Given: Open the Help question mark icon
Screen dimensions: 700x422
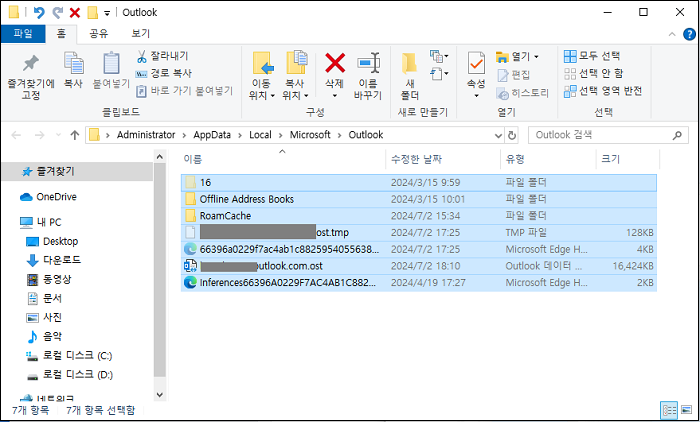Looking at the screenshot, I should 689,34.
